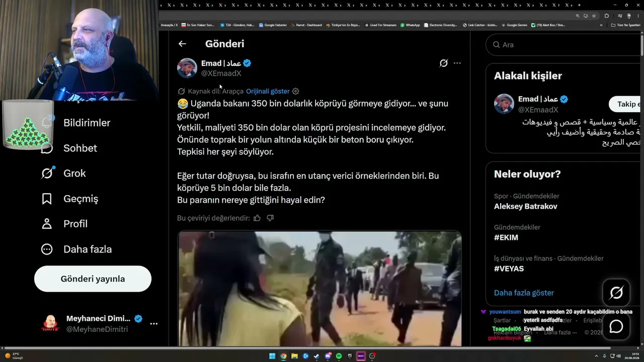Image resolution: width=644 pixels, height=362 pixels.
Task: Open Bildirimler in the left sidebar
Action: coord(75,123)
